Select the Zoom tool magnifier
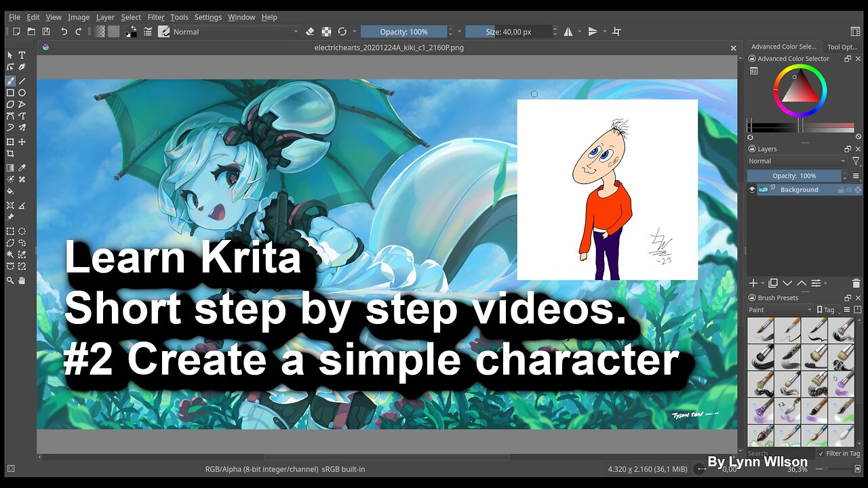 [10, 281]
